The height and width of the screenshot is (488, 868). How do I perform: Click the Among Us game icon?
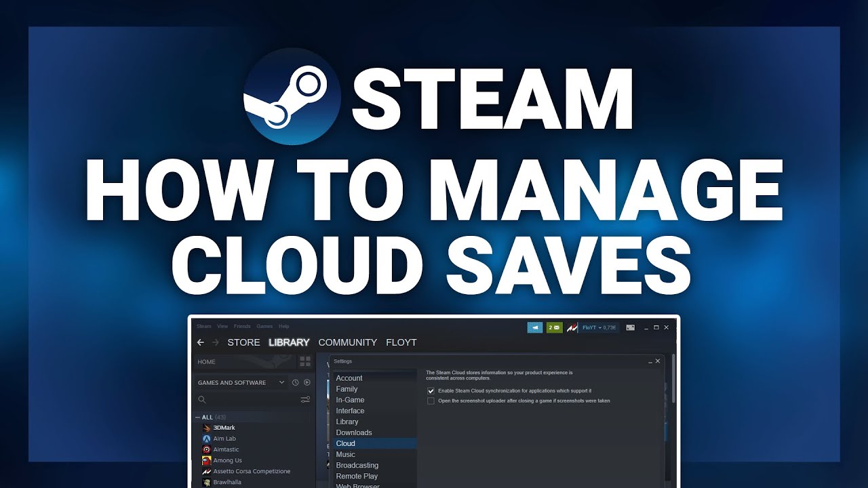(x=207, y=460)
